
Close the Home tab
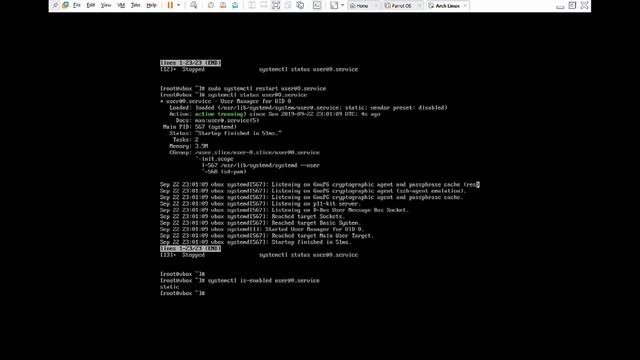(376, 6)
